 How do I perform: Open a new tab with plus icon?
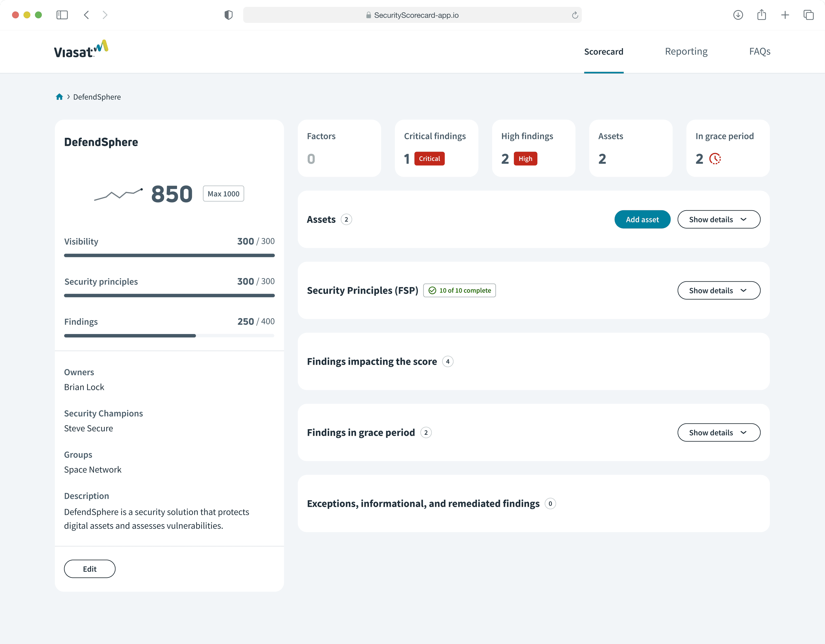coord(785,15)
